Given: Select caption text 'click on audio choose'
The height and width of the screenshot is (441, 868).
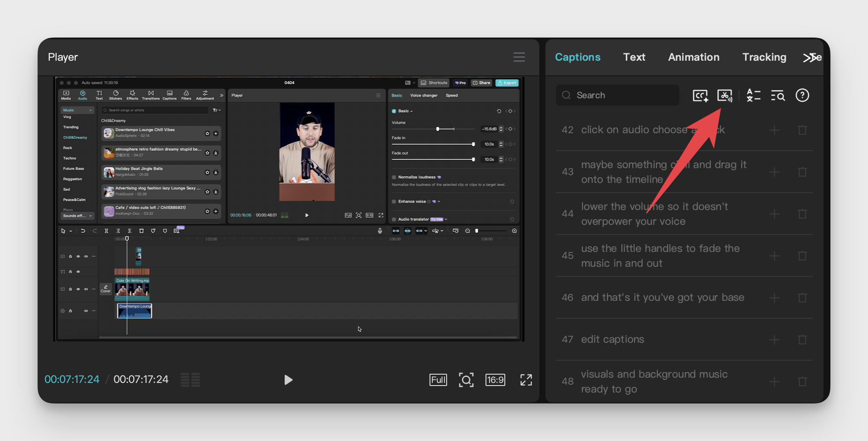Looking at the screenshot, I should (x=634, y=130).
